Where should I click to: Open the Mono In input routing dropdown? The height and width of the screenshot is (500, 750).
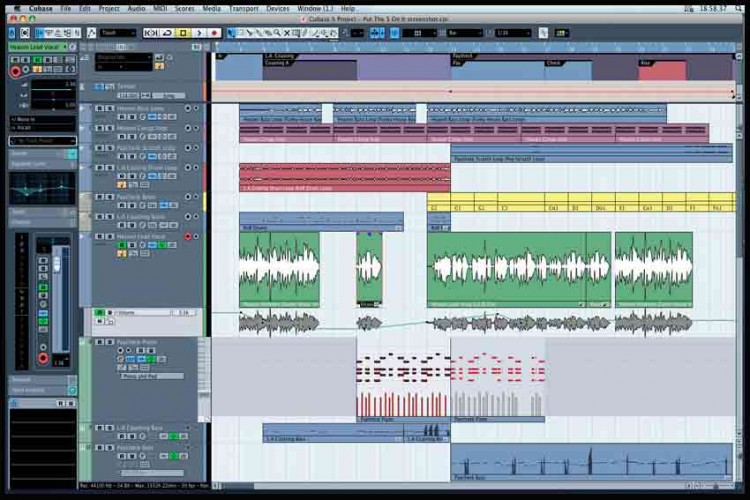tap(43, 119)
